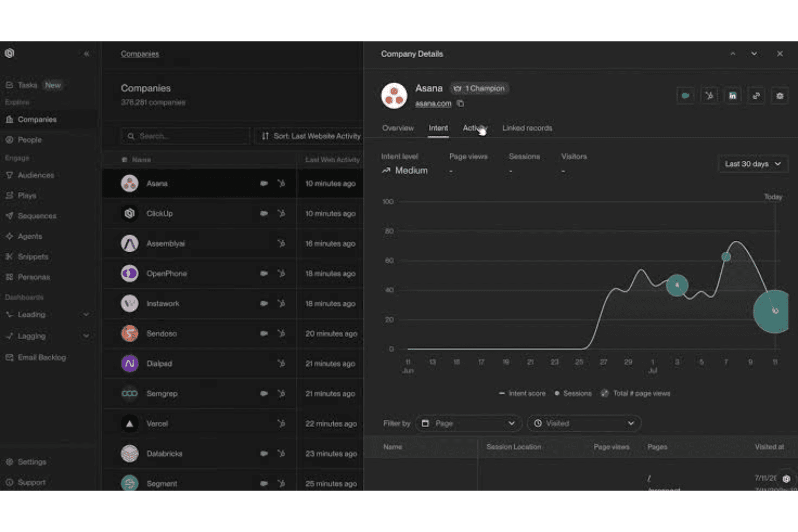Click the large bubble labeled 10 on chart
The width and height of the screenshot is (798, 532).
[772, 311]
